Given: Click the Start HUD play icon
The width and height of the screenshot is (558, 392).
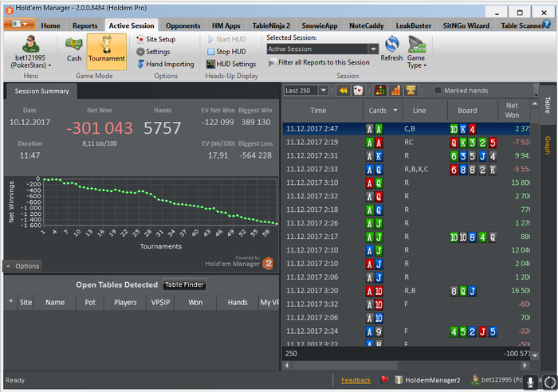Looking at the screenshot, I should coord(210,39).
